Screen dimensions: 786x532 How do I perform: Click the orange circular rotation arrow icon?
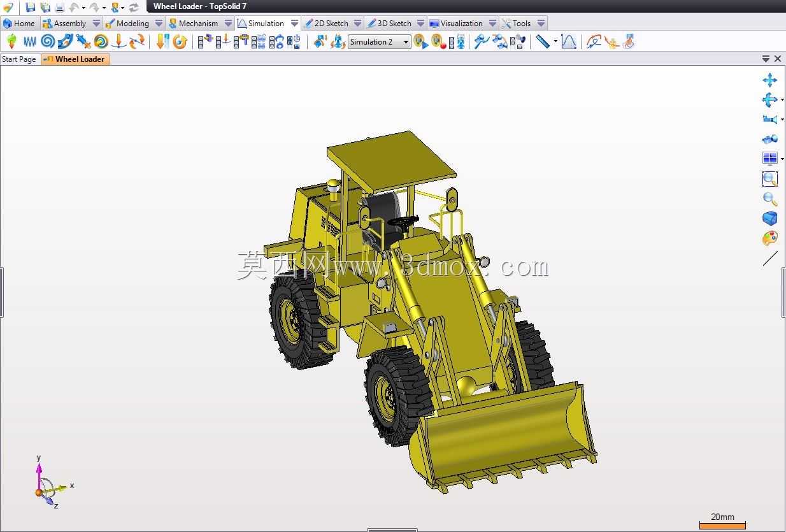click(x=180, y=42)
